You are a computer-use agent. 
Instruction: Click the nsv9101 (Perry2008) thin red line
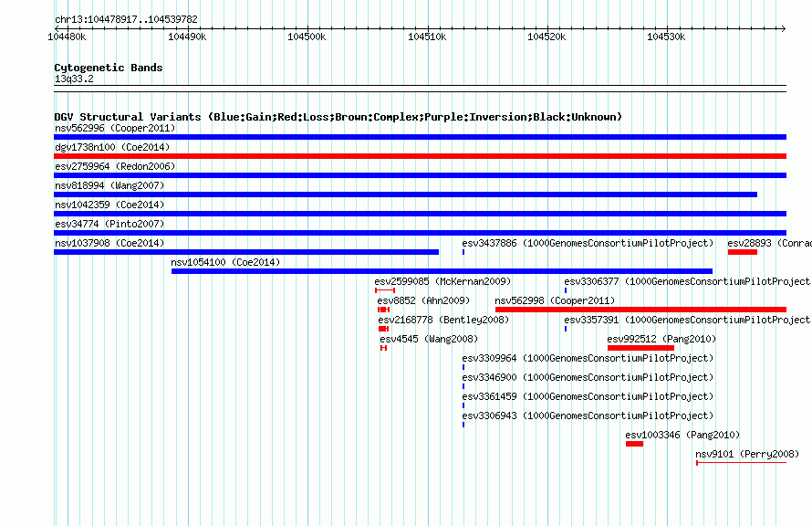pyautogui.click(x=742, y=463)
